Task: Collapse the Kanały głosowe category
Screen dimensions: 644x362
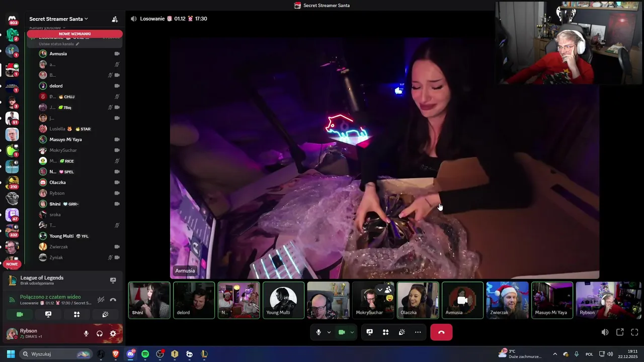Action: [47, 28]
